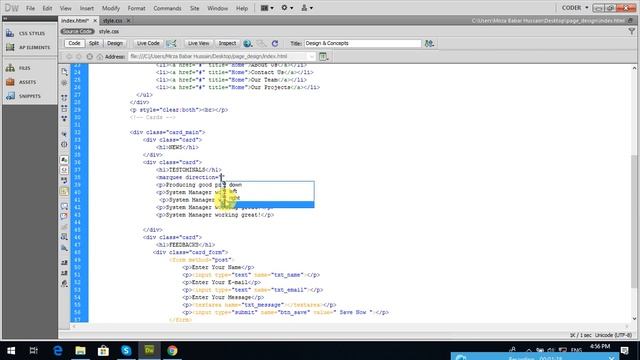640x360 pixels.
Task: Open the Live View options dropdown
Action: click(324, 57)
